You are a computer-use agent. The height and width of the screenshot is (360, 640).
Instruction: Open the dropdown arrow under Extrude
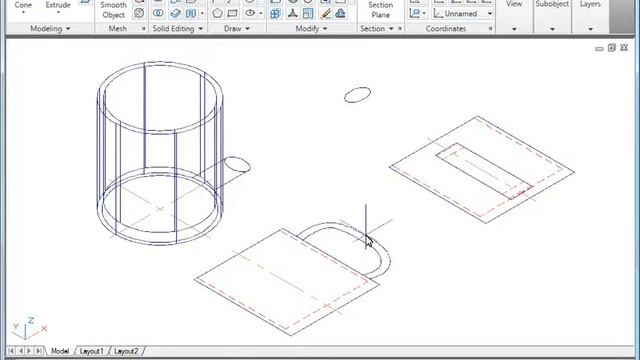click(58, 13)
